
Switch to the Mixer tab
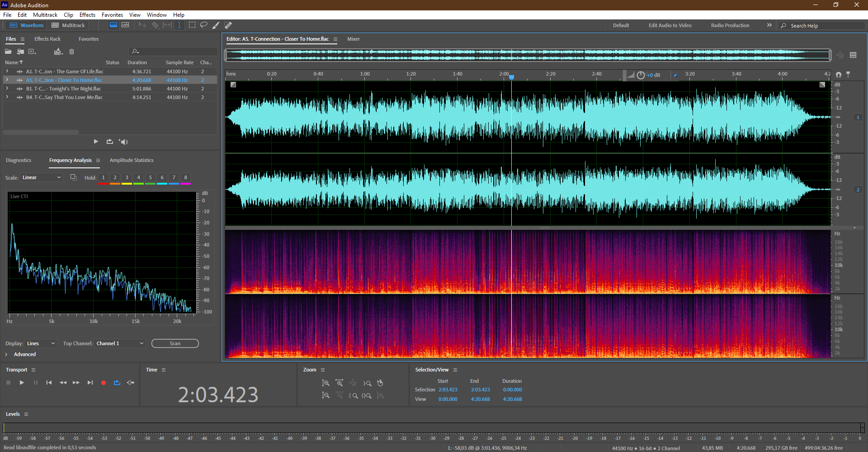coord(354,39)
